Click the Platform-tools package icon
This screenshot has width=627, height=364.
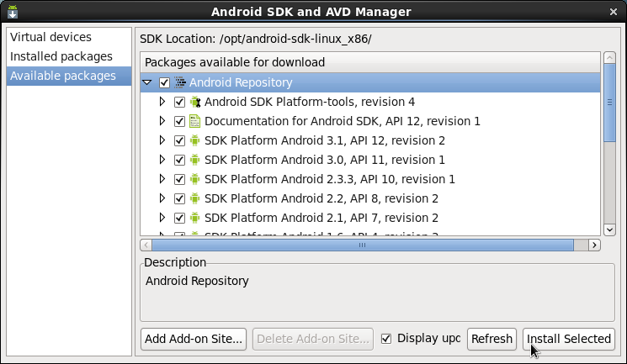coord(195,102)
